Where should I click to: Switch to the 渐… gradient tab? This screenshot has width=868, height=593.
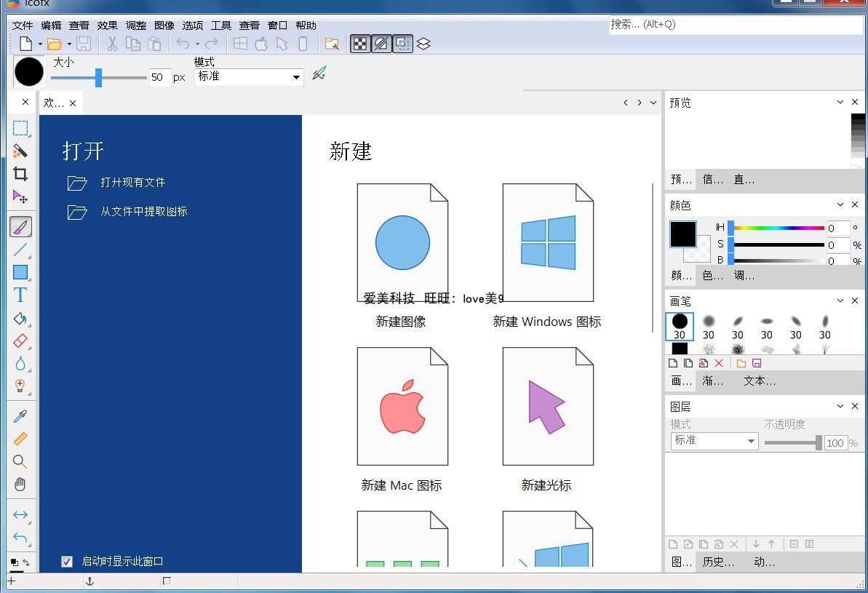point(713,381)
